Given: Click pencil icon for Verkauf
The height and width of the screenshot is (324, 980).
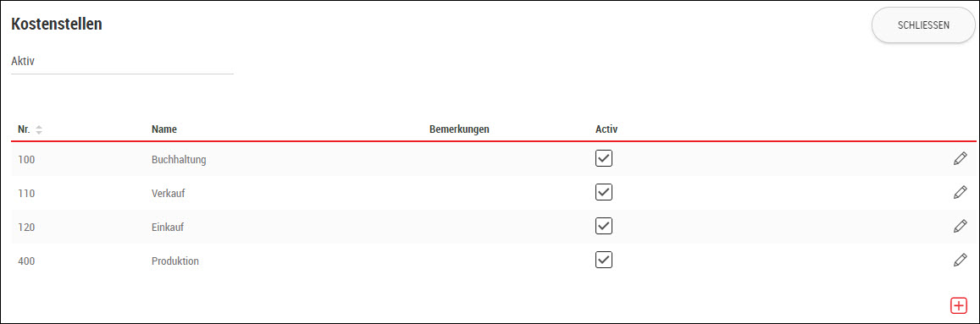Looking at the screenshot, I should click(960, 192).
